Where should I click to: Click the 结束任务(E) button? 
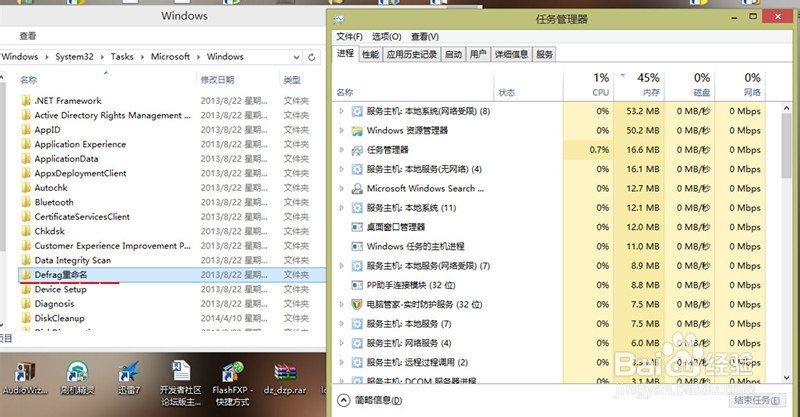tap(757, 401)
